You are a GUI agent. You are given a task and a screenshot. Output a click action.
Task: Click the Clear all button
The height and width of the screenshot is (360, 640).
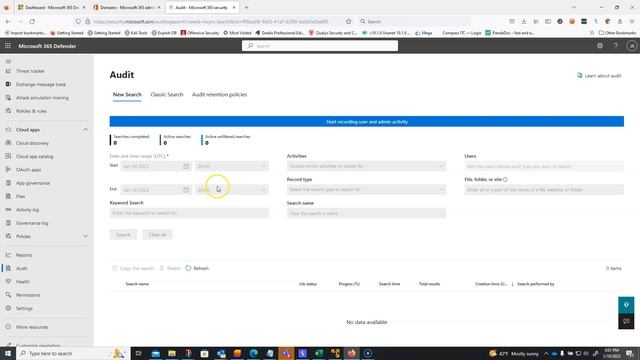click(157, 235)
